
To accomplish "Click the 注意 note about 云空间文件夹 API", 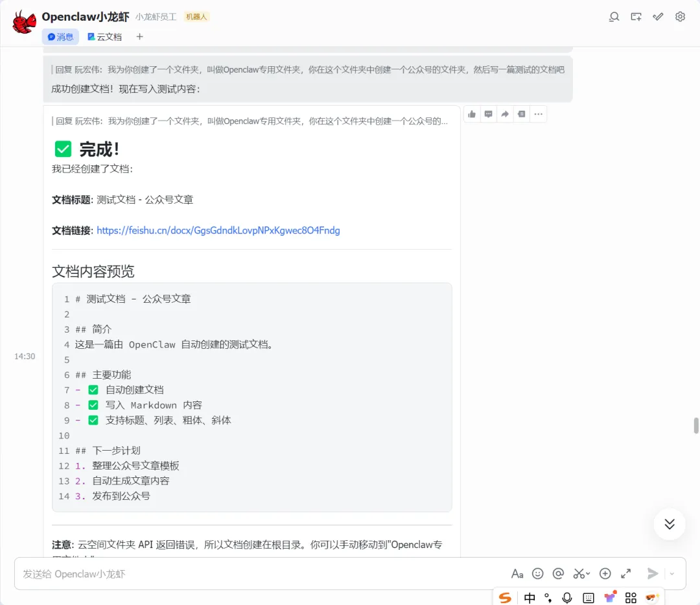I will click(247, 549).
